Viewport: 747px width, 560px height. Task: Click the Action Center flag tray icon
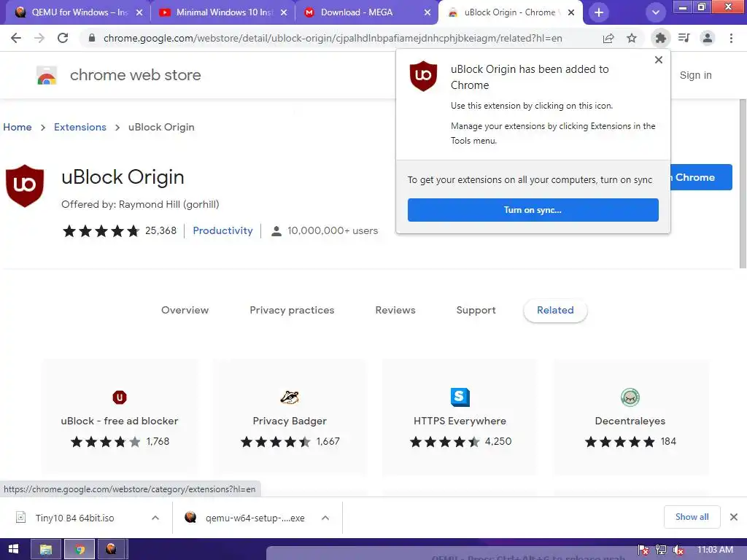pyautogui.click(x=643, y=550)
